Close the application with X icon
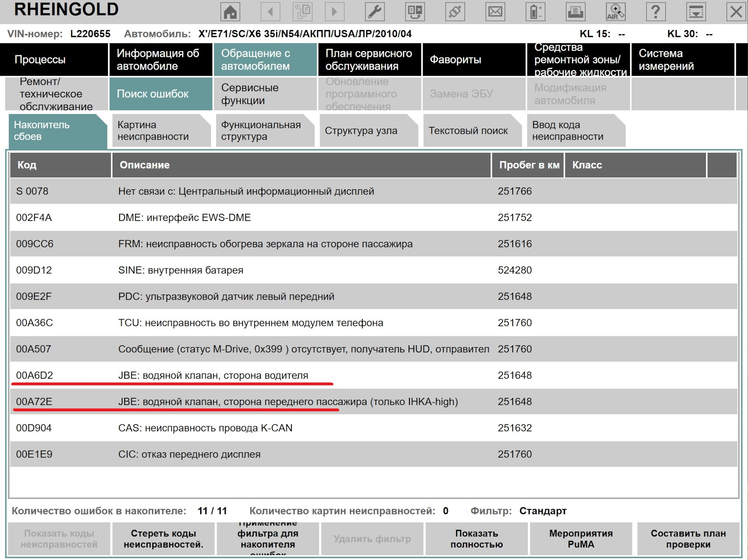Screen dimensions: 748x560 point(736,12)
